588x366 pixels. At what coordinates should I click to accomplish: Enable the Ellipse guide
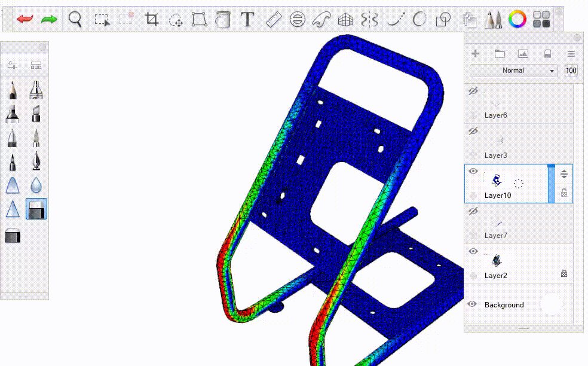[x=298, y=19]
